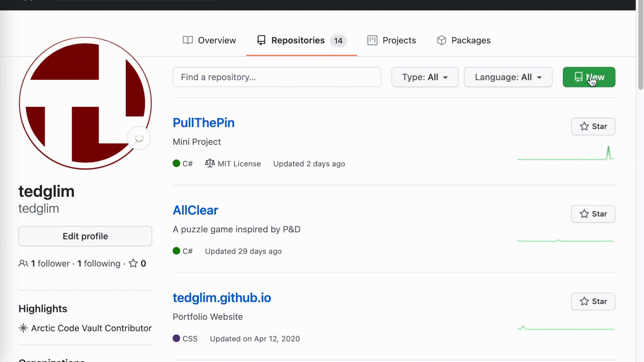644x362 pixels.
Task: Click the green C# language dot for PullThePin
Action: tap(176, 163)
